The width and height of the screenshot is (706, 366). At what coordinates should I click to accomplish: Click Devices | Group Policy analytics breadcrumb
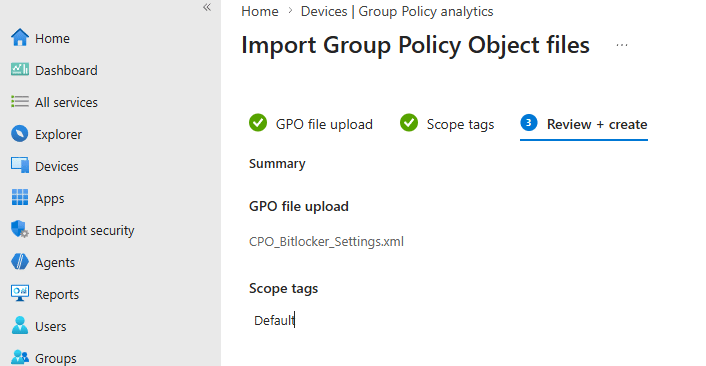tap(397, 11)
